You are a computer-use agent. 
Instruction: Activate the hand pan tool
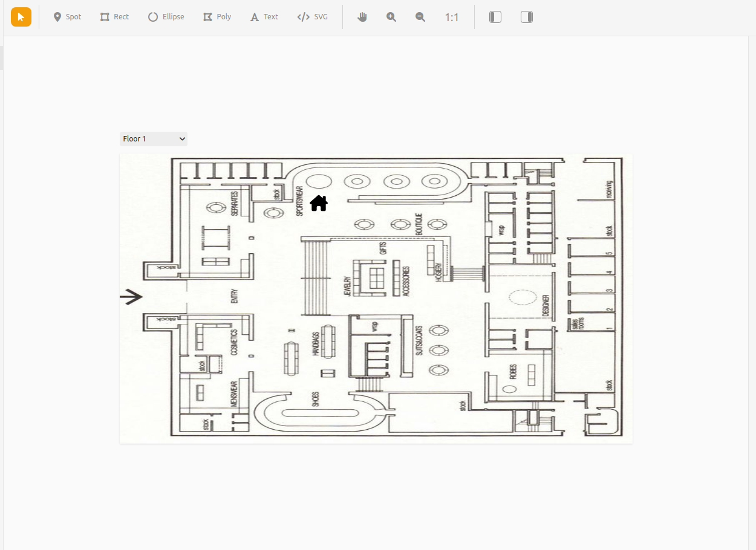[x=362, y=16]
